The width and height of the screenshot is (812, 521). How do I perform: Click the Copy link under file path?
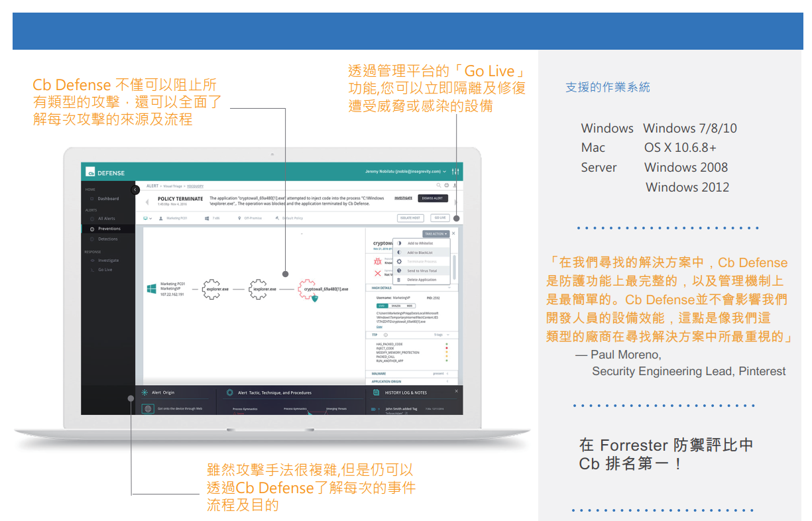tap(379, 327)
